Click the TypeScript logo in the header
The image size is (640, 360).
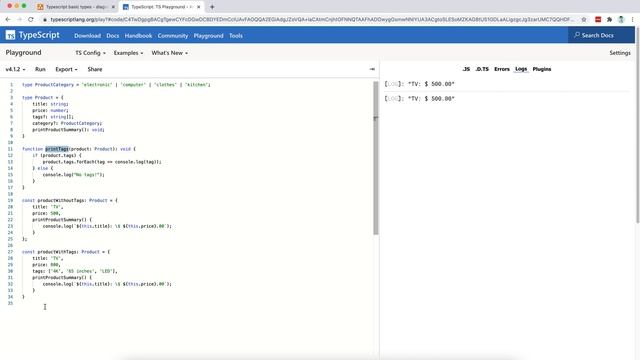(x=33, y=36)
